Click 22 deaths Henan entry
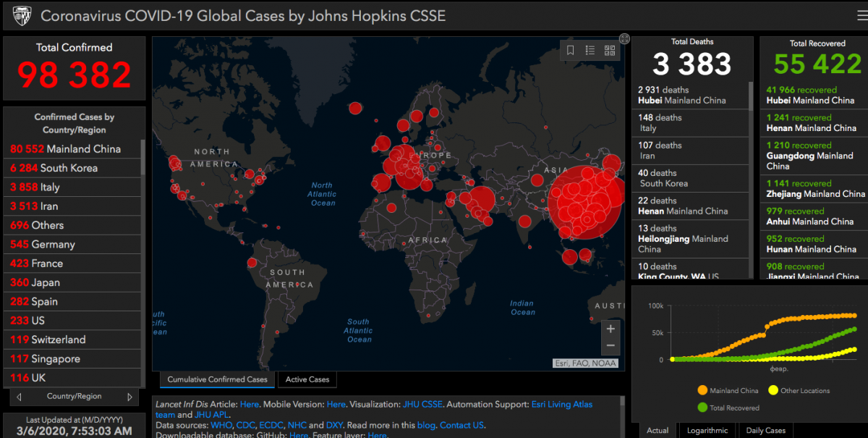This screenshot has height=438, width=868. pos(692,206)
